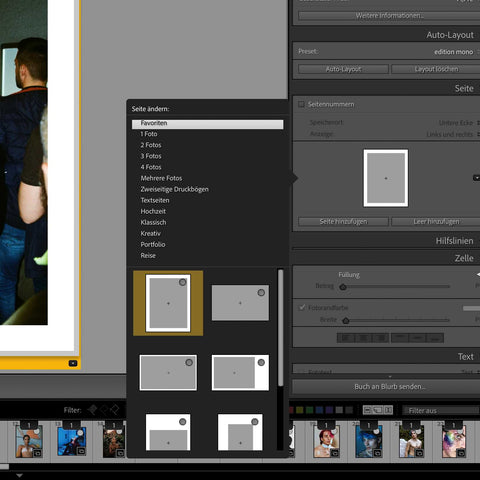Image resolution: width=480 pixels, height=480 pixels.
Task: Click the badge on the blue face thumbnail 20
Action: [x=377, y=453]
